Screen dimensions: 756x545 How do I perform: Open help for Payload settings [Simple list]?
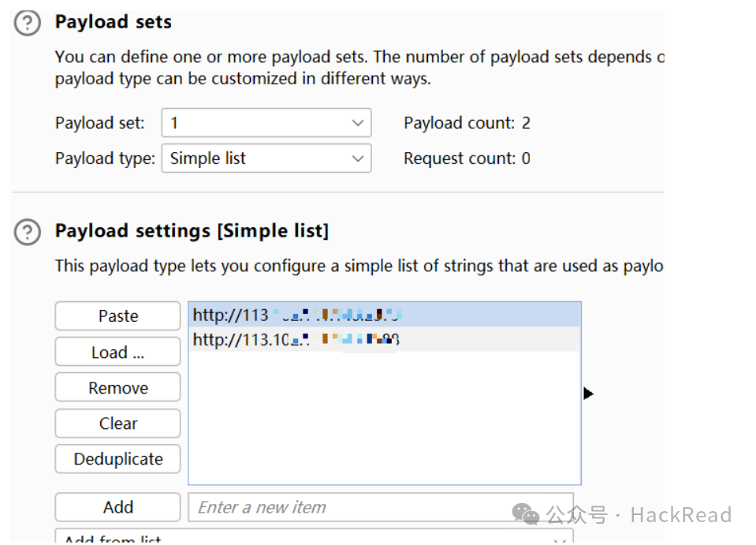click(28, 232)
